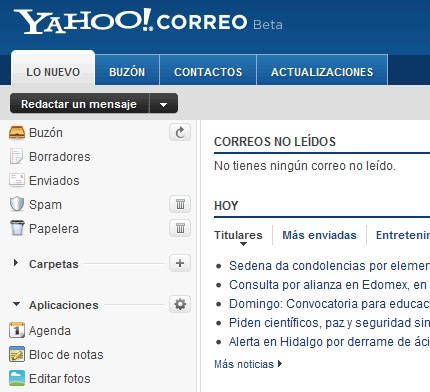Screen dimensions: 430x392
Task: Open Aplicaciones settings gear button
Action: [x=180, y=304]
